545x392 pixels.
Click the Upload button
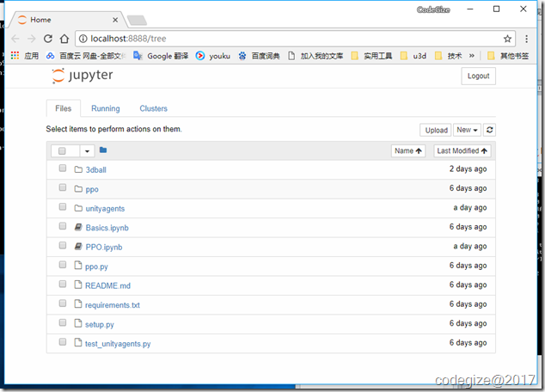(x=436, y=130)
